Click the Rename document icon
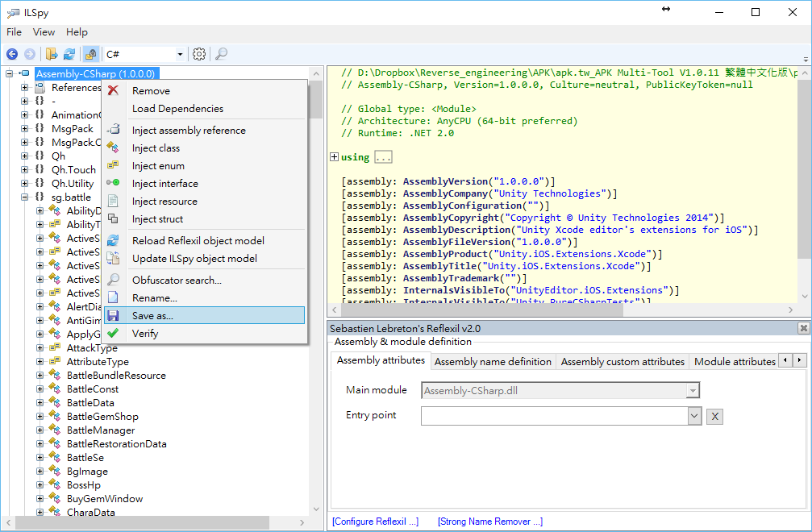This screenshot has width=812, height=532. (x=113, y=297)
